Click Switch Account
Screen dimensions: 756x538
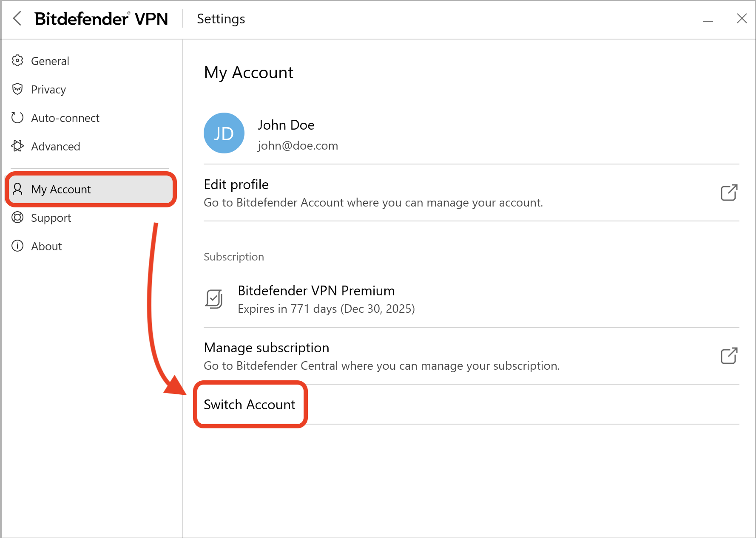250,405
